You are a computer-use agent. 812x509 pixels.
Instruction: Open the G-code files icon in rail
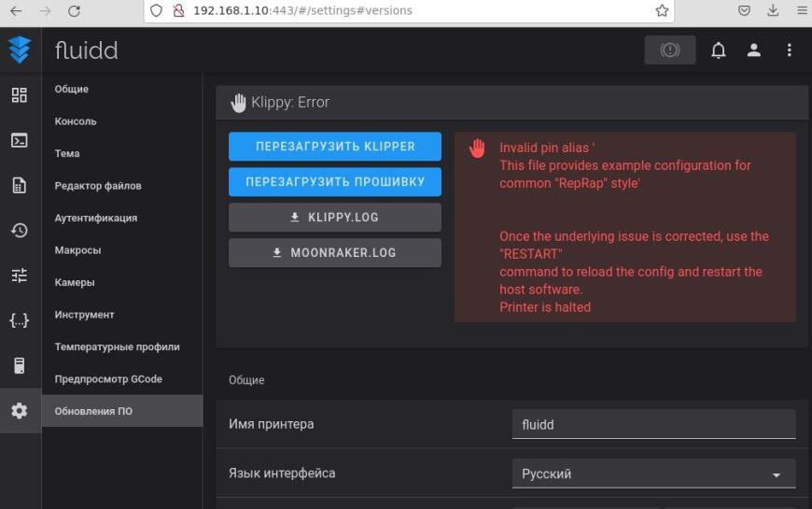[x=20, y=186]
